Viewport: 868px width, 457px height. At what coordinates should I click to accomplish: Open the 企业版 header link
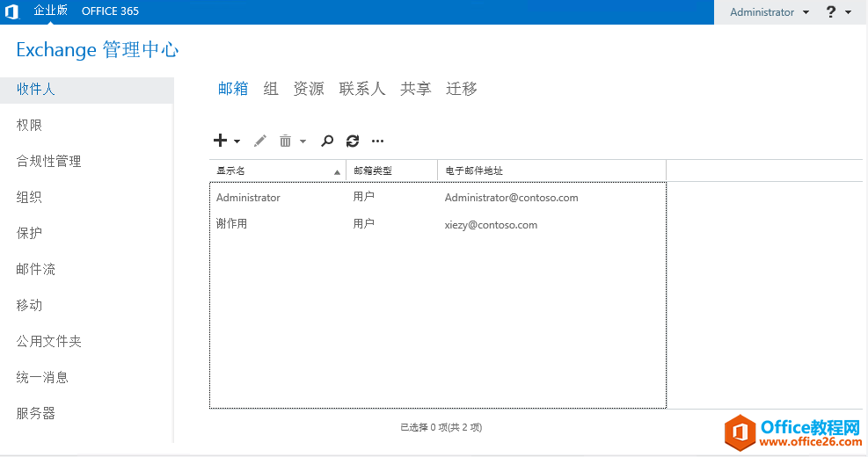(x=50, y=11)
